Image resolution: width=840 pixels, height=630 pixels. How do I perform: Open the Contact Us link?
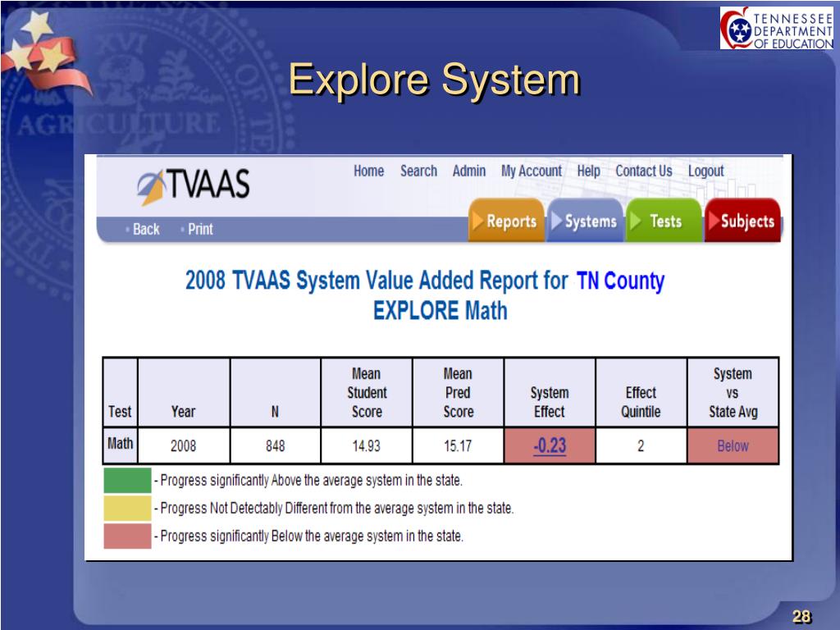(x=643, y=171)
